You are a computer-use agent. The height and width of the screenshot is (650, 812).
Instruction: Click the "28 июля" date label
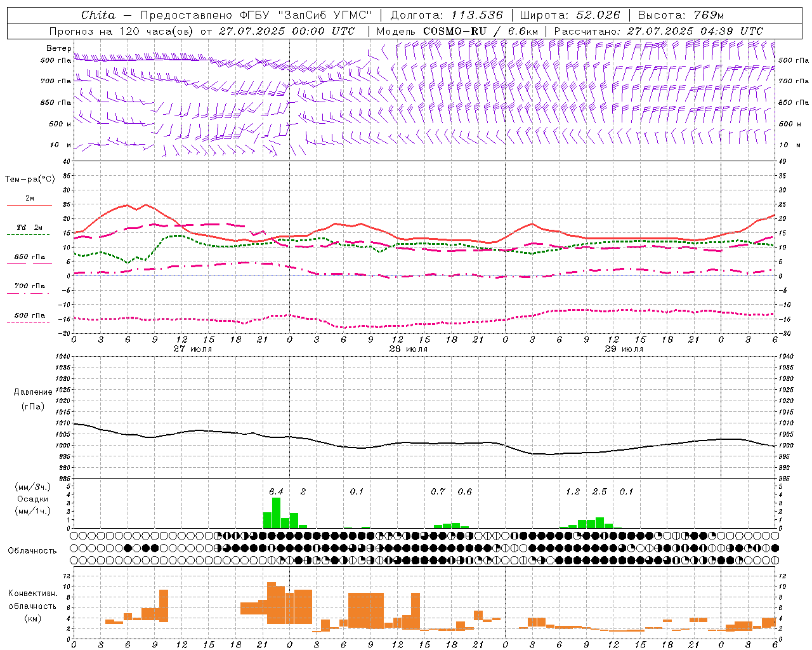coord(409,349)
